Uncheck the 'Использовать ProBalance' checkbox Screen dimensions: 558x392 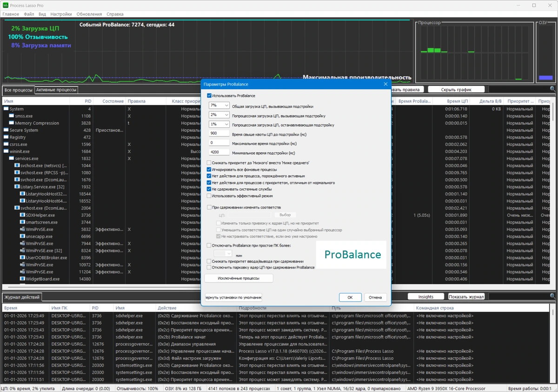(x=209, y=96)
